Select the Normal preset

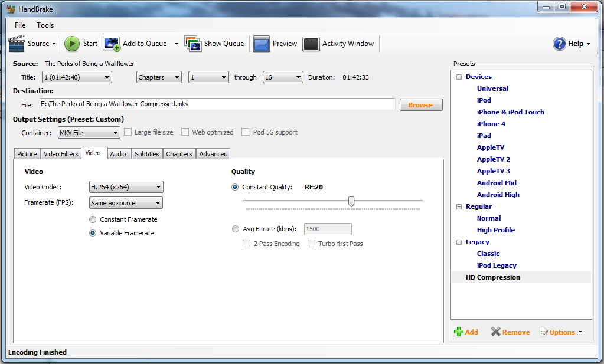point(489,218)
